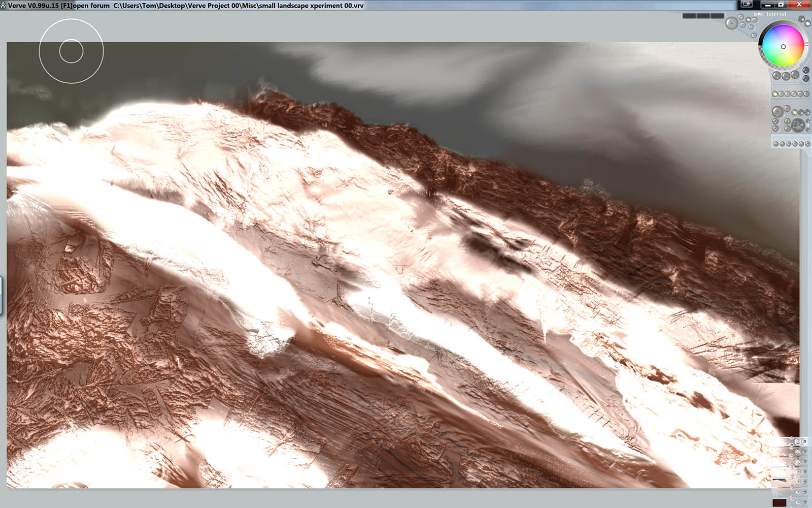
Task: Click the title bar button left of minimize
Action: pyautogui.click(x=747, y=4)
